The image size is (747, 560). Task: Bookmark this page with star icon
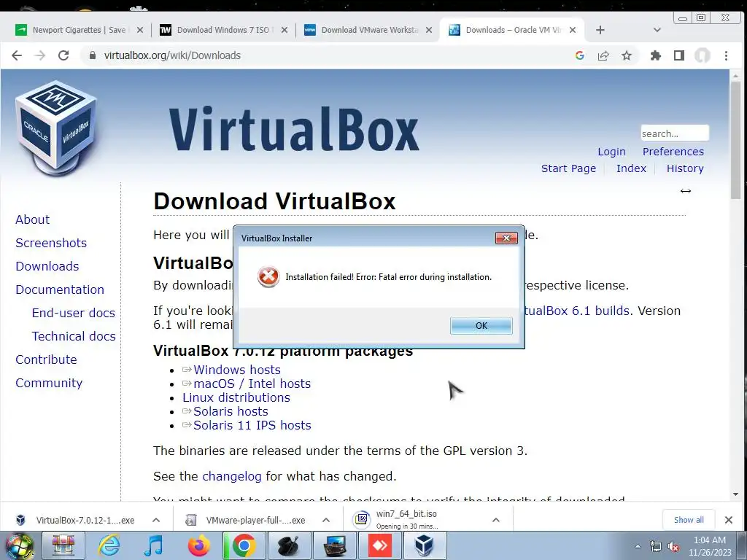[x=627, y=55]
